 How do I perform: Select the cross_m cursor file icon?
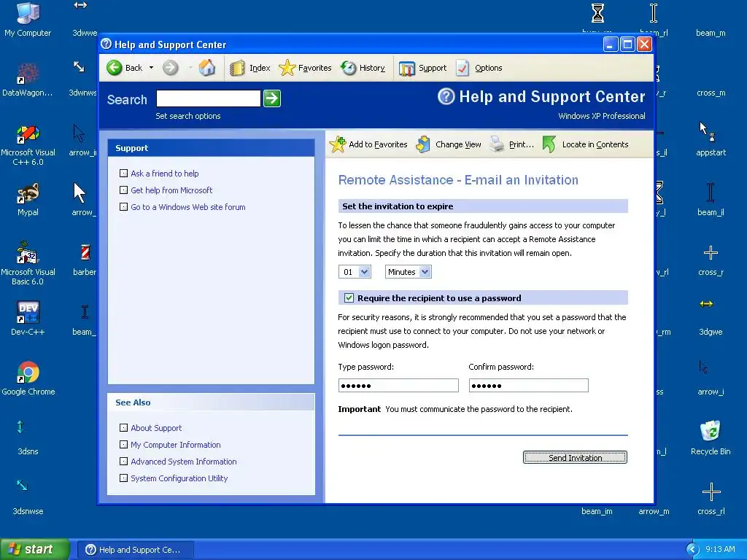click(x=711, y=93)
